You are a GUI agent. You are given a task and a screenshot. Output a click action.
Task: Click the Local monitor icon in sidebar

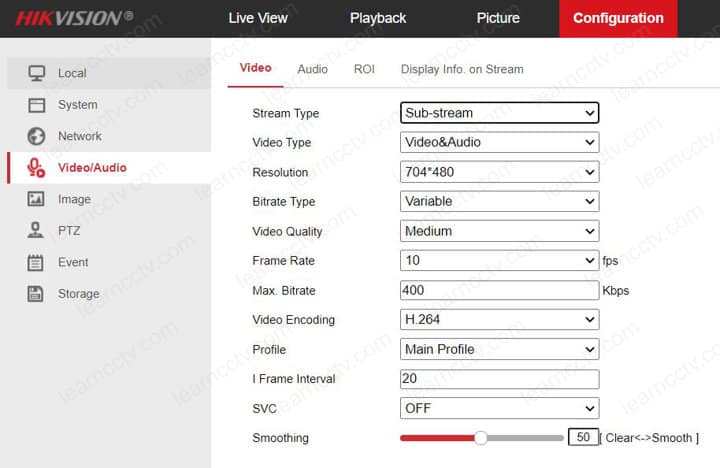coord(37,73)
